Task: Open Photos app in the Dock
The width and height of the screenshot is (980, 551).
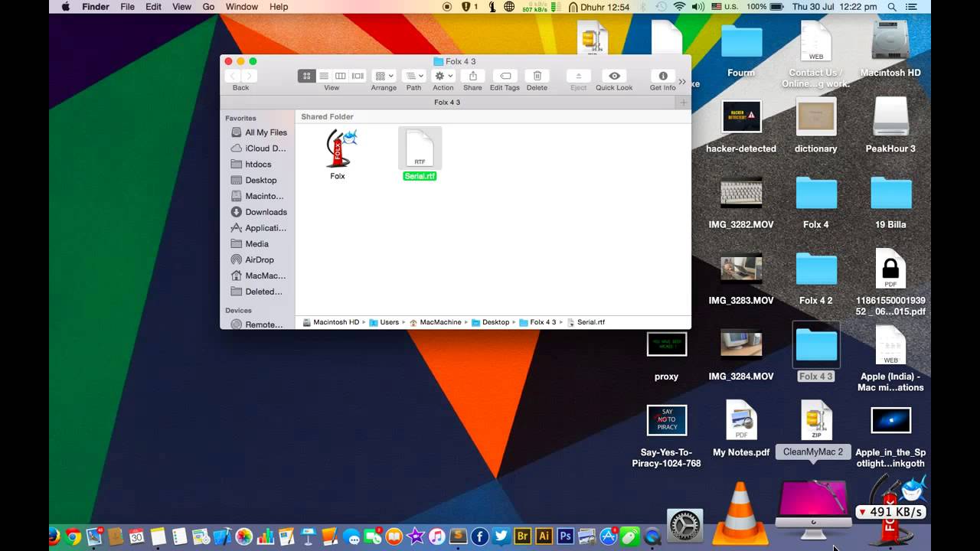Action: [243, 536]
